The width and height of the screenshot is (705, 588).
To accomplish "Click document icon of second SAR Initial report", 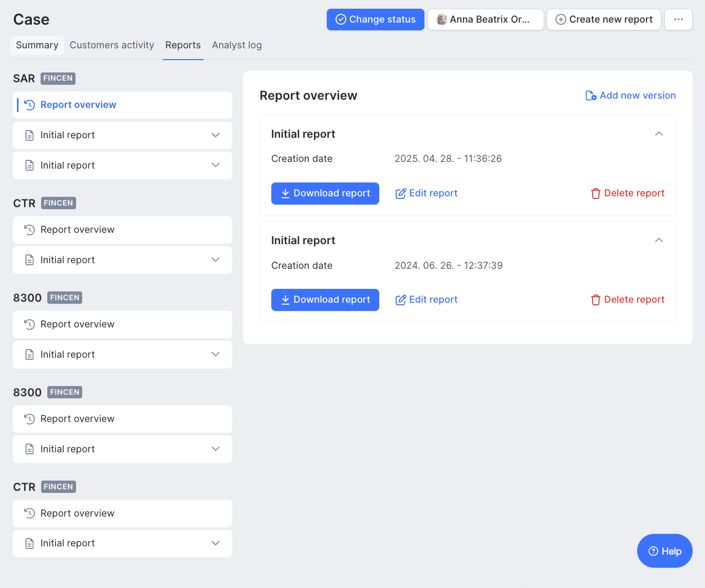I will coord(30,166).
